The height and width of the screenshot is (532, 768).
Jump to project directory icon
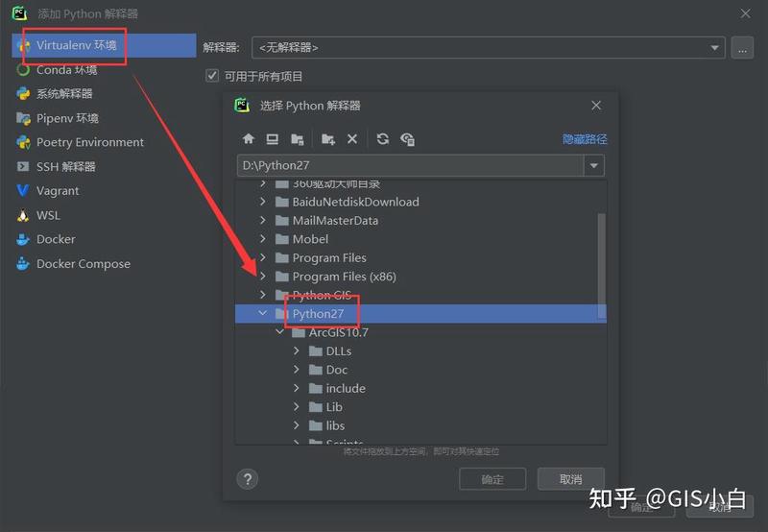pyautogui.click(x=298, y=139)
